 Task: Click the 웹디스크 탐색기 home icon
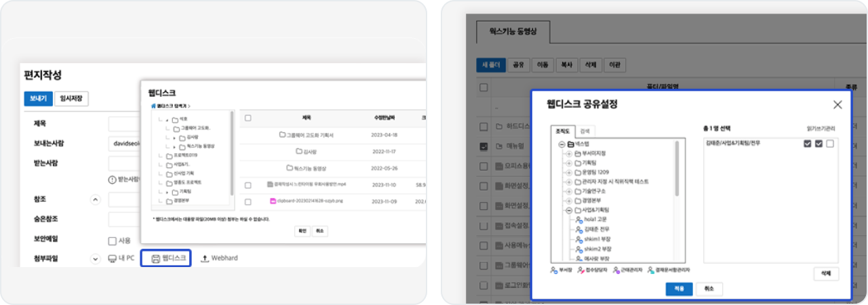tap(153, 106)
